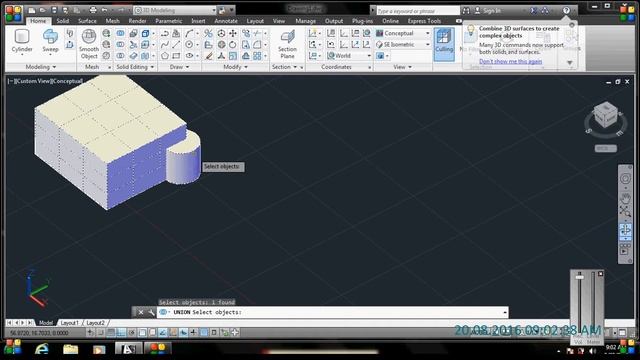Click the keyword search input field
The height and width of the screenshot is (360, 640).
click(418, 11)
